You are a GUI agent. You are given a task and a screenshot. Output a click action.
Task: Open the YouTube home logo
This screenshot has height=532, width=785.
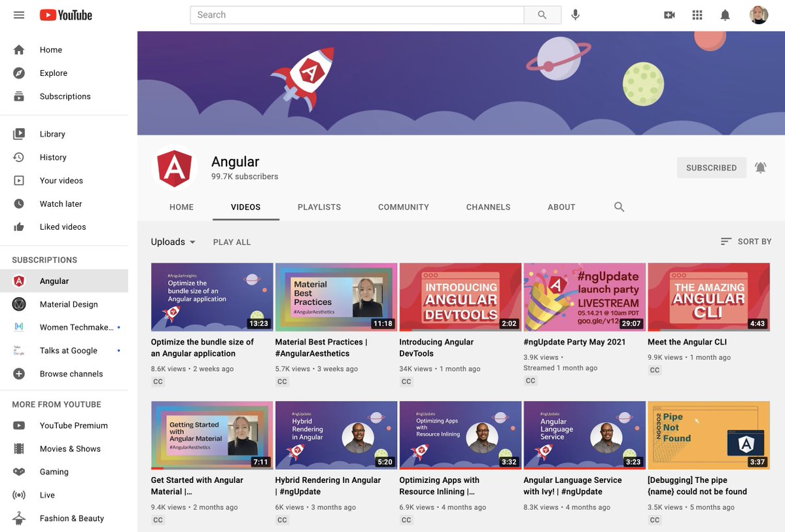click(x=65, y=14)
